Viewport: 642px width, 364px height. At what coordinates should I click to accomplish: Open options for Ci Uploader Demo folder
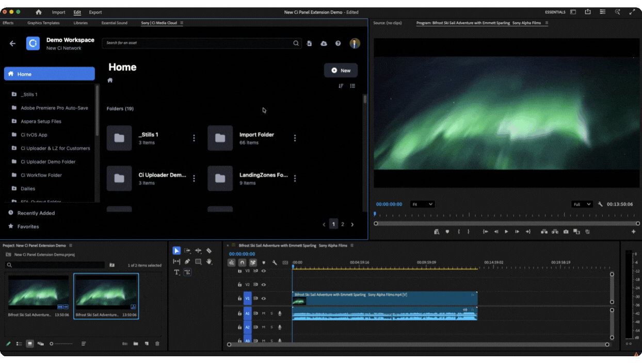194,178
